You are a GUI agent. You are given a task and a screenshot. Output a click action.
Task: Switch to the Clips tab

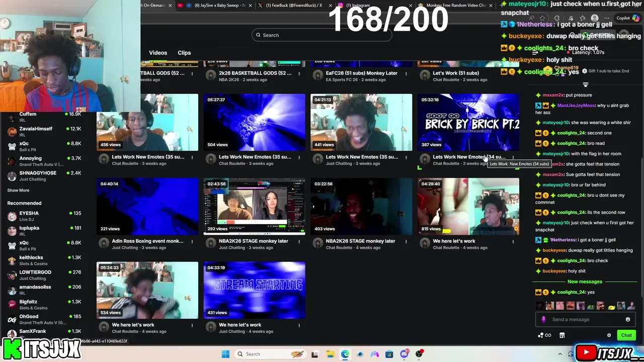coord(184,53)
